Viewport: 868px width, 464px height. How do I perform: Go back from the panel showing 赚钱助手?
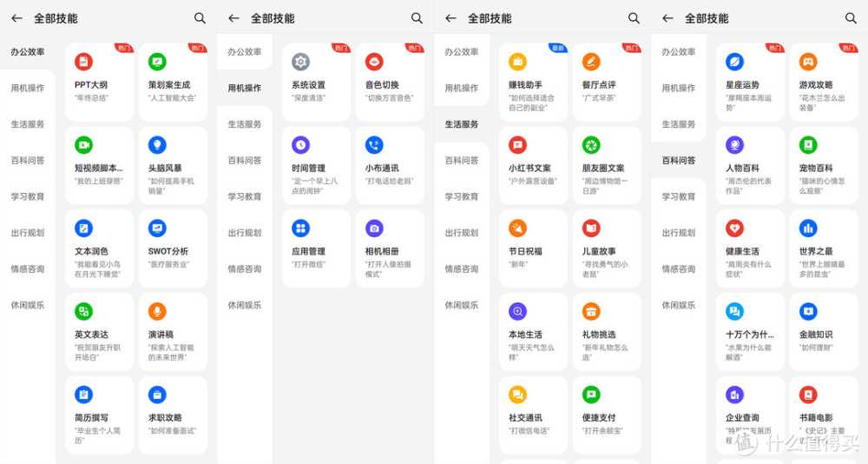click(x=451, y=18)
